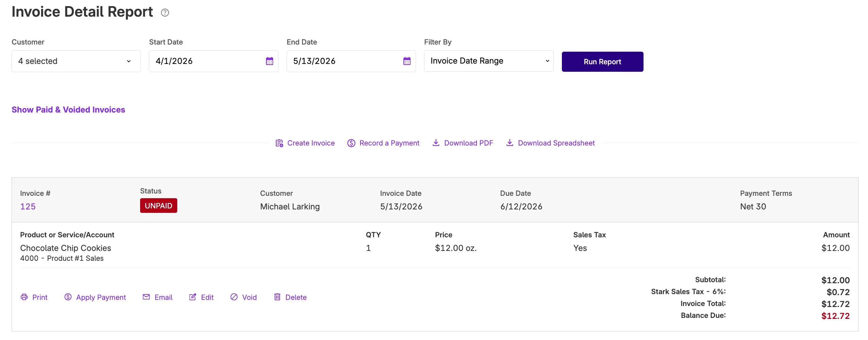Screen dimensions: 868x340
Task: Click the Download PDF arrow icon
Action: tap(436, 143)
